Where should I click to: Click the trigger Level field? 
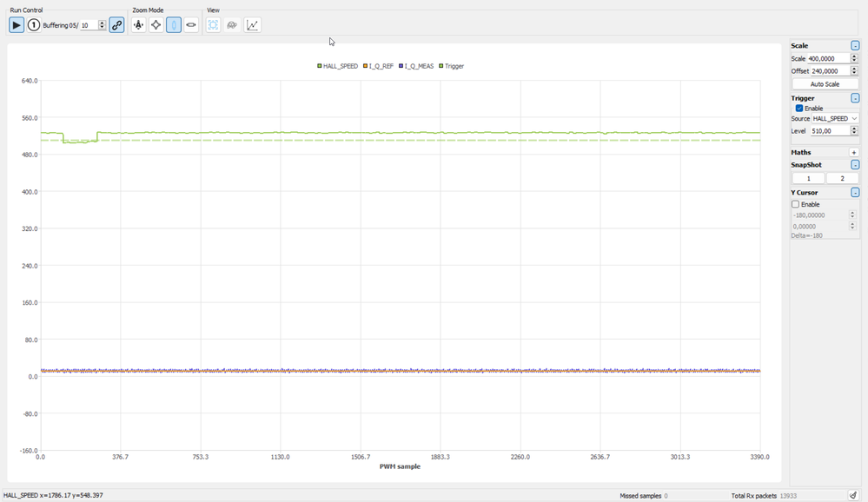[831, 131]
